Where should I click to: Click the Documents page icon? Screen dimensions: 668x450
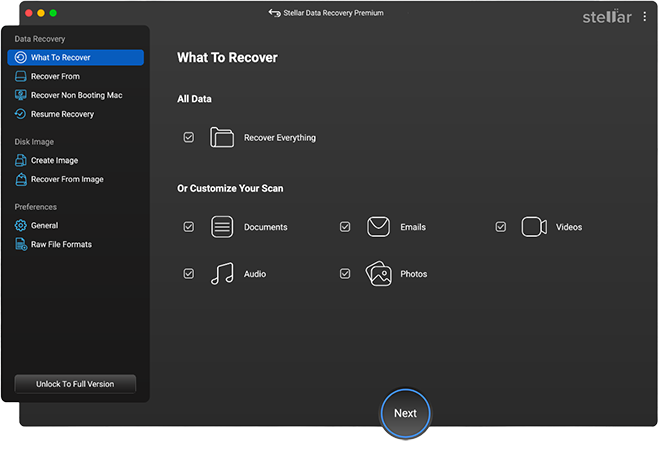click(222, 227)
